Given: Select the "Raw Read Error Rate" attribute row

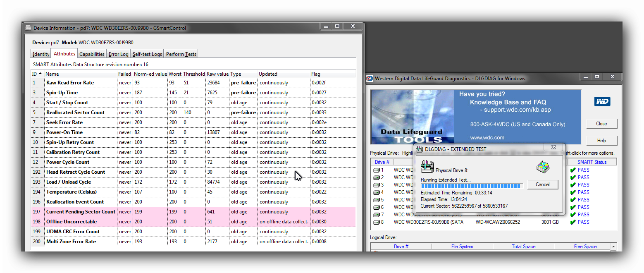Looking at the screenshot, I should click(193, 83).
